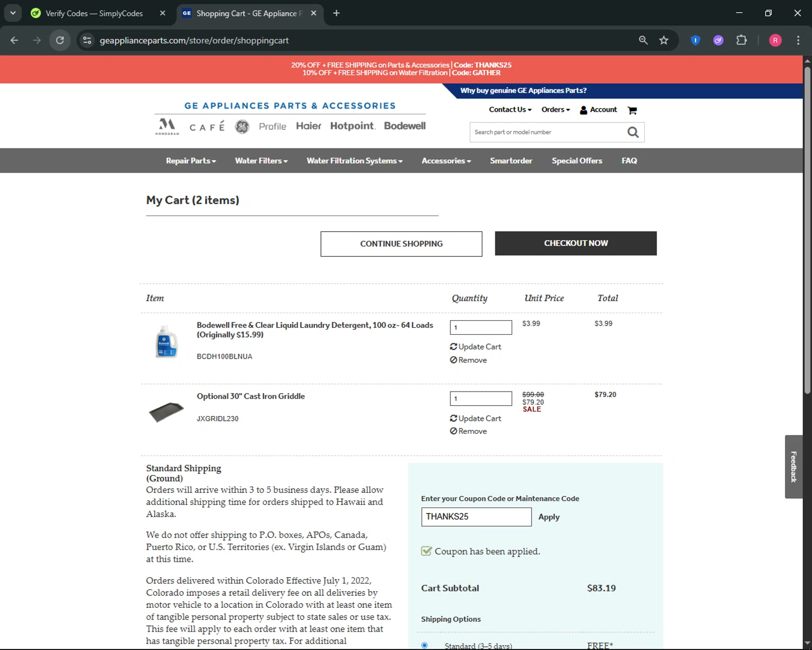The image size is (812, 650).
Task: Remove the Cast Iron Griddle from cart
Action: (x=468, y=431)
